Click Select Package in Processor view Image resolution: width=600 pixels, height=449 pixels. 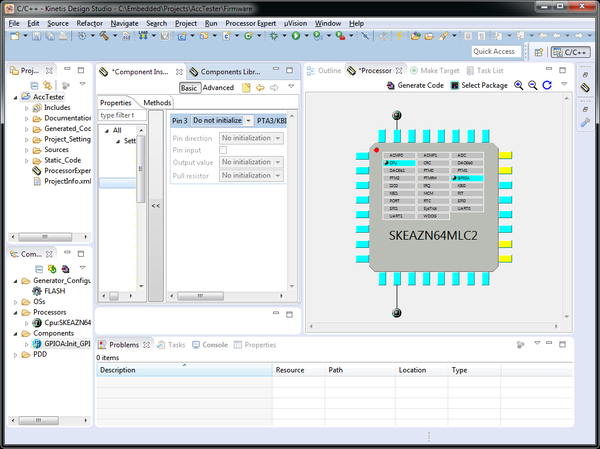point(483,86)
